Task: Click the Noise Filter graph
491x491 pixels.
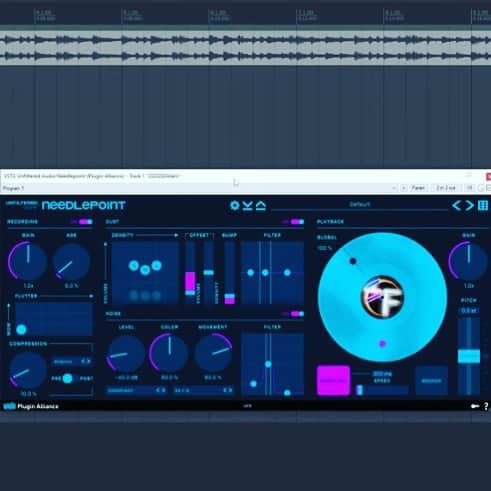Action: (272, 364)
